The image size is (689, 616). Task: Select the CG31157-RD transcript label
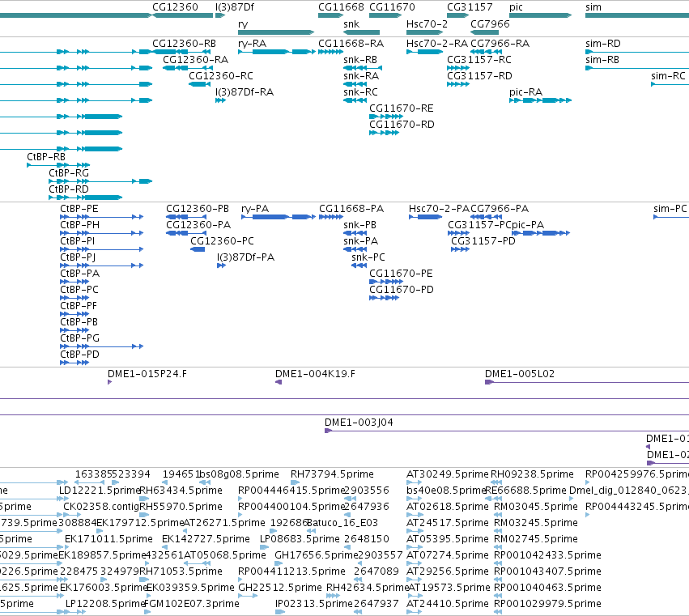[479, 76]
